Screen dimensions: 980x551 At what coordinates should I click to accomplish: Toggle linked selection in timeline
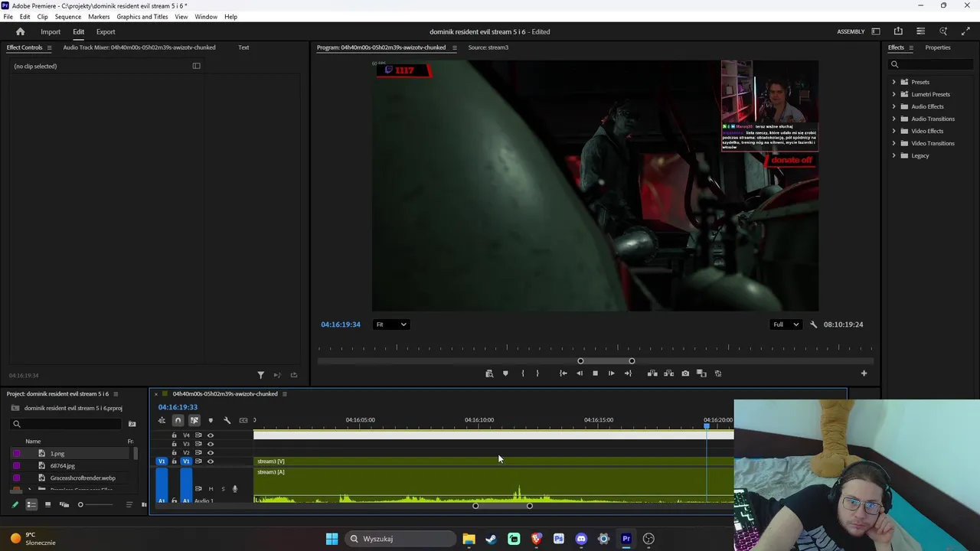[x=194, y=420]
